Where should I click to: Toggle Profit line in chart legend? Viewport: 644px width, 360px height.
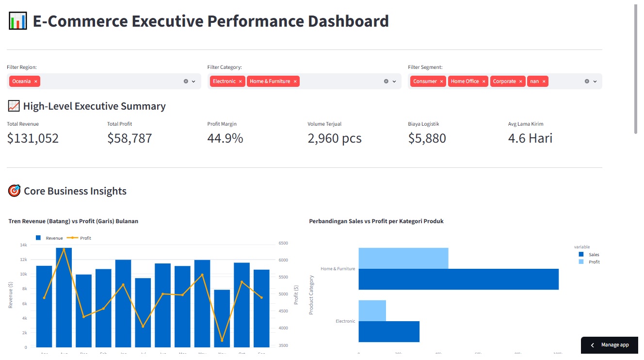click(x=79, y=238)
